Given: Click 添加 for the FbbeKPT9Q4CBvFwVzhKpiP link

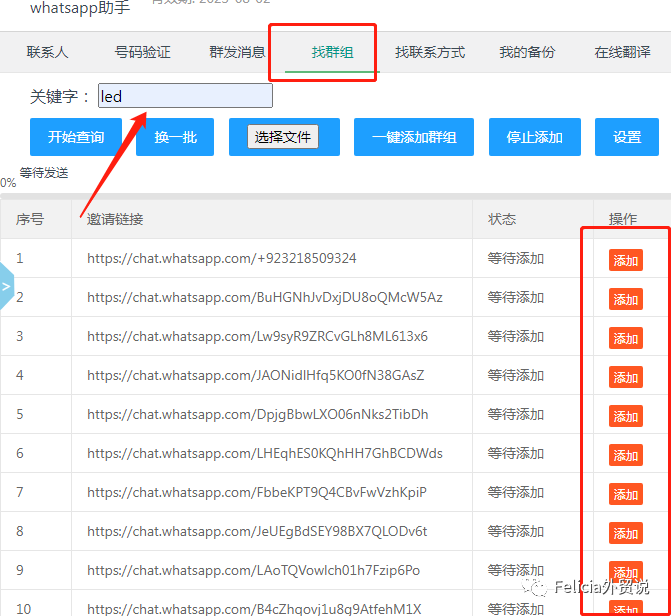Looking at the screenshot, I should pyautogui.click(x=626, y=494).
